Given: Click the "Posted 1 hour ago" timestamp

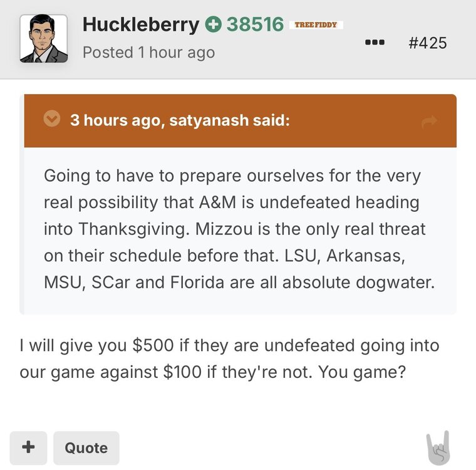Looking at the screenshot, I should 148,53.
